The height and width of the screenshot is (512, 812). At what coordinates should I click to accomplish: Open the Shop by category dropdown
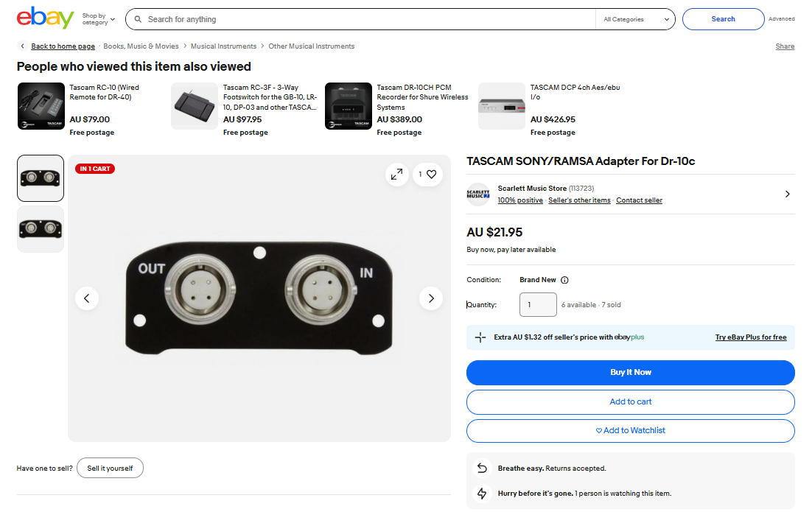point(98,19)
